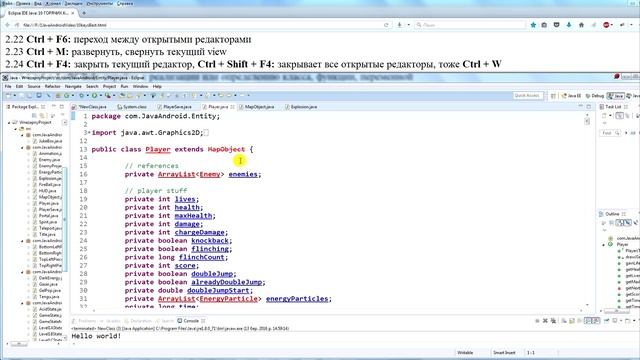The image size is (640, 360).
Task: Open the Run menu
Action: 124,87
